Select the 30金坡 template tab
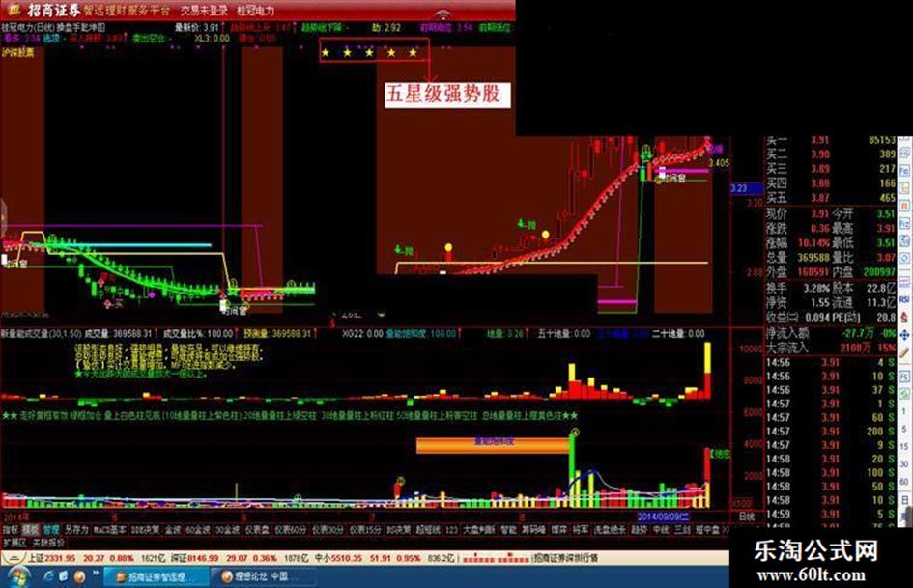913x588 pixels. [x=228, y=530]
